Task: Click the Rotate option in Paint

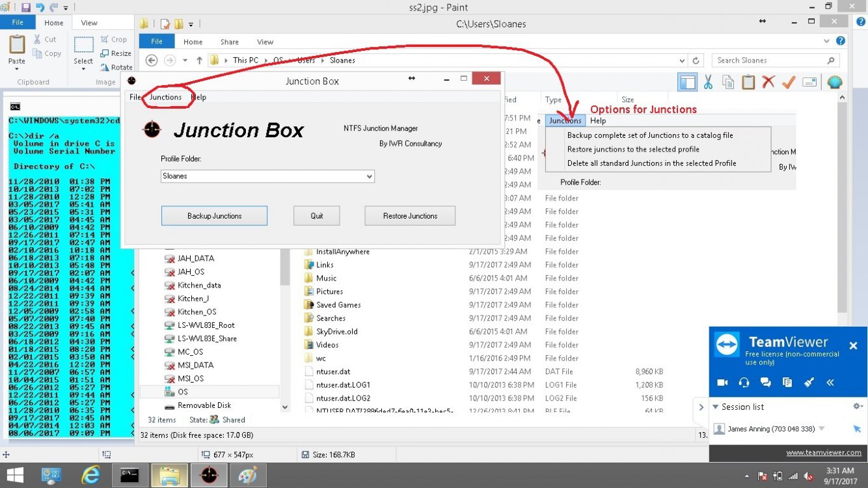Action: click(116, 67)
